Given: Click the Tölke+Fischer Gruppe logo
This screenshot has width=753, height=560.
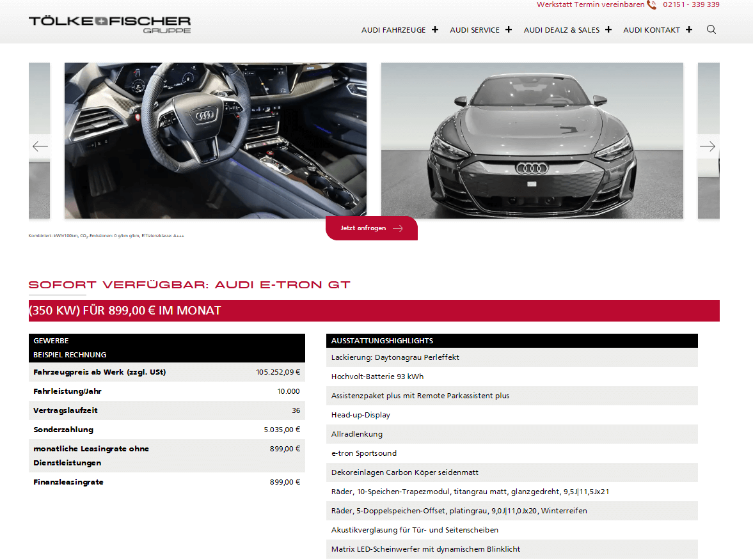Looking at the screenshot, I should pos(109,24).
